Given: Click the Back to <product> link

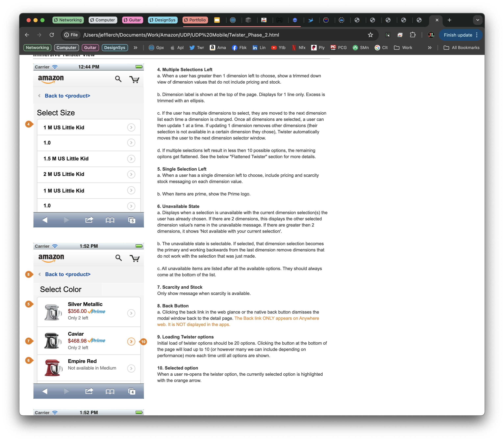Looking at the screenshot, I should click(x=67, y=96).
